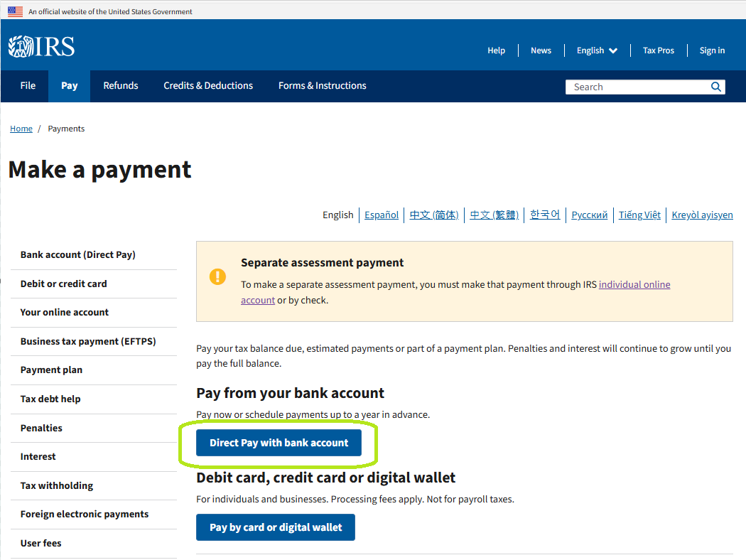The image size is (746, 560).
Task: Click the U.S. flag icon in banner
Action: click(14, 11)
